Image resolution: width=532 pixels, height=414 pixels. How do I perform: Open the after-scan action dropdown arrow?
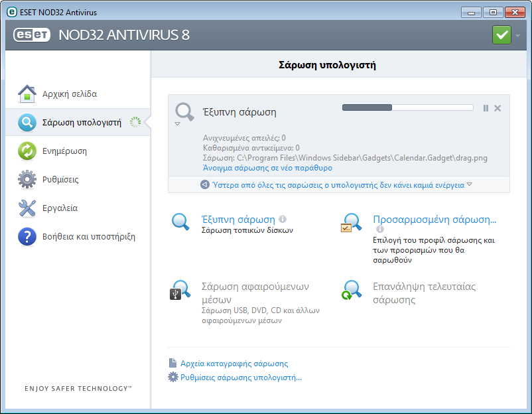(469, 184)
